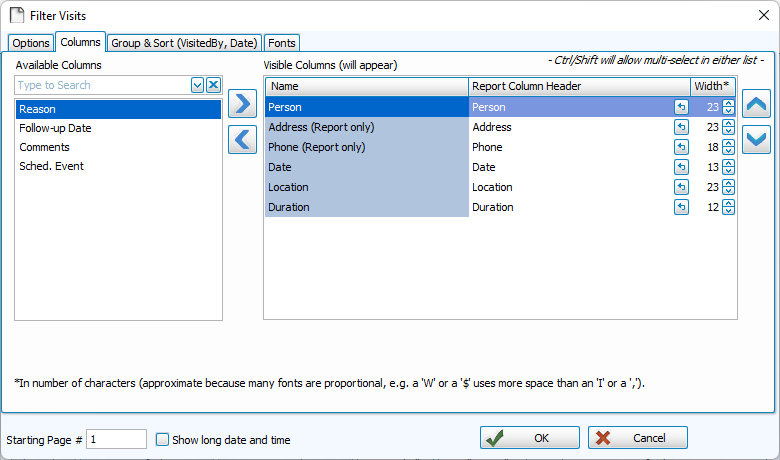Enable Show long date and time

(x=163, y=439)
